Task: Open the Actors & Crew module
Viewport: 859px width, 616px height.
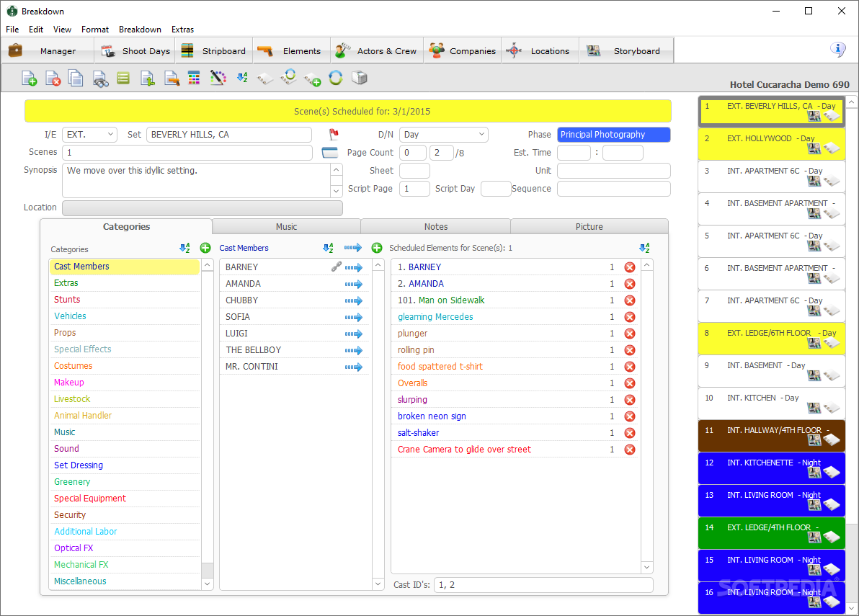Action: click(377, 51)
